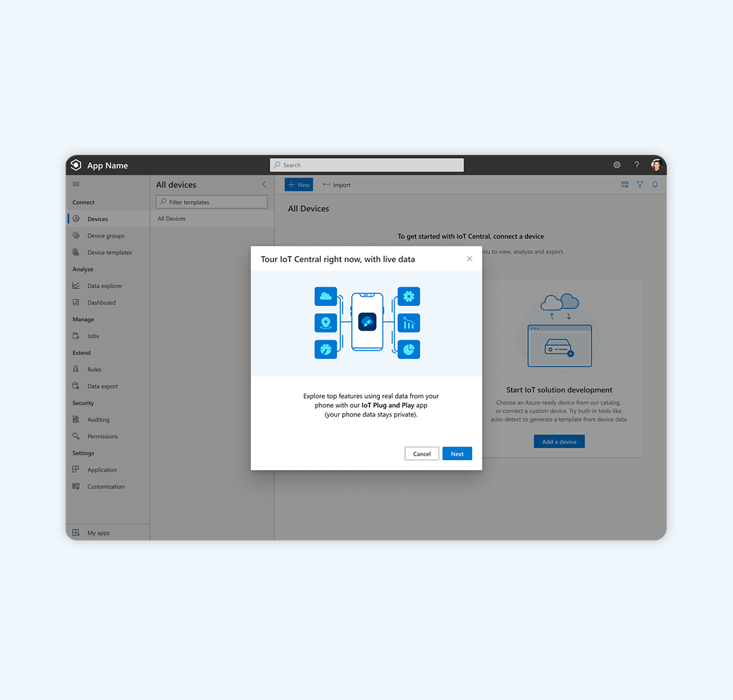
Task: Open Permissions in sidebar
Action: click(108, 436)
